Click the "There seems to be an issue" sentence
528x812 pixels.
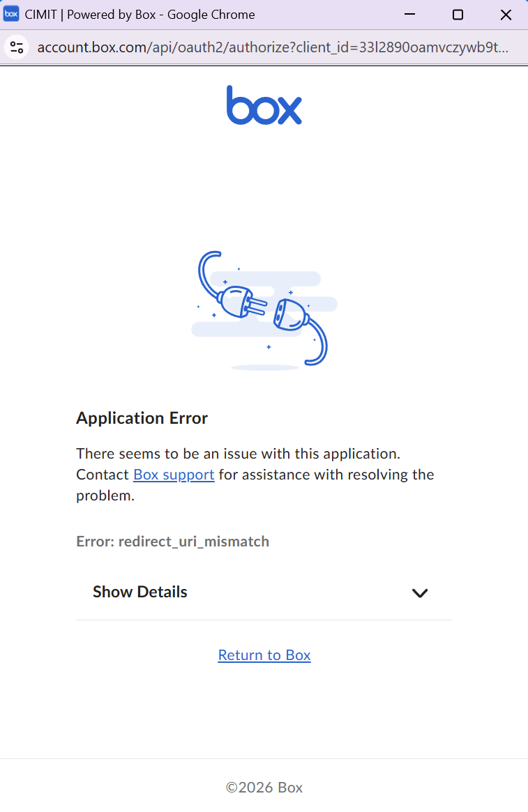239,454
